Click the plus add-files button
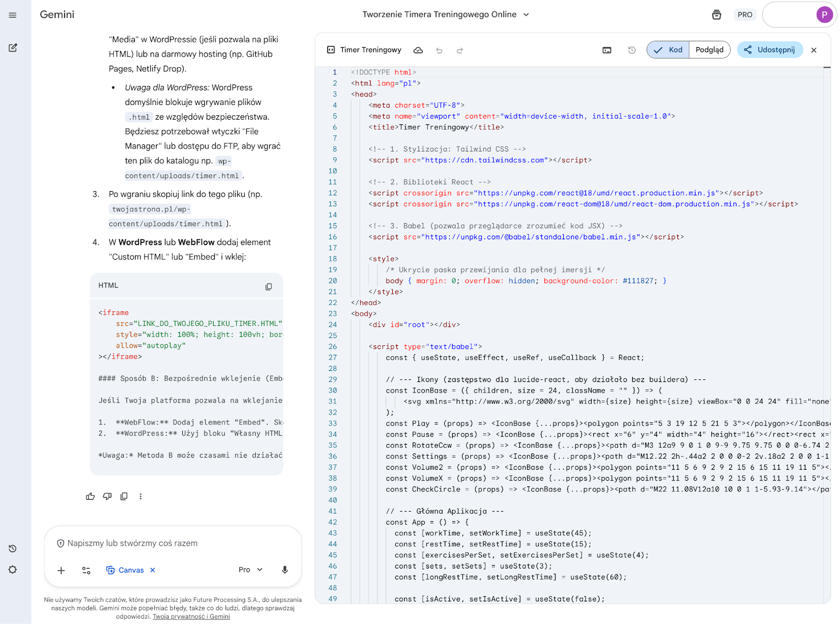The width and height of the screenshot is (840, 624). [61, 570]
